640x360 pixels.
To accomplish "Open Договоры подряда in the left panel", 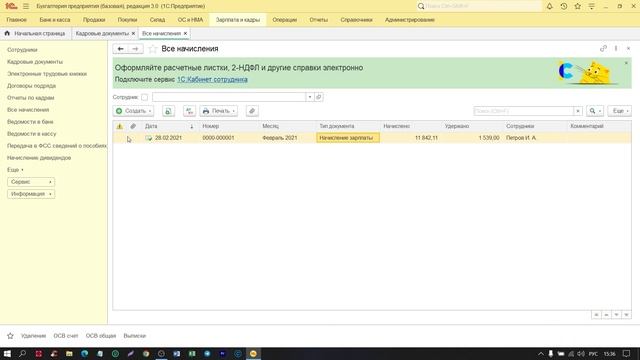I will 31,86.
